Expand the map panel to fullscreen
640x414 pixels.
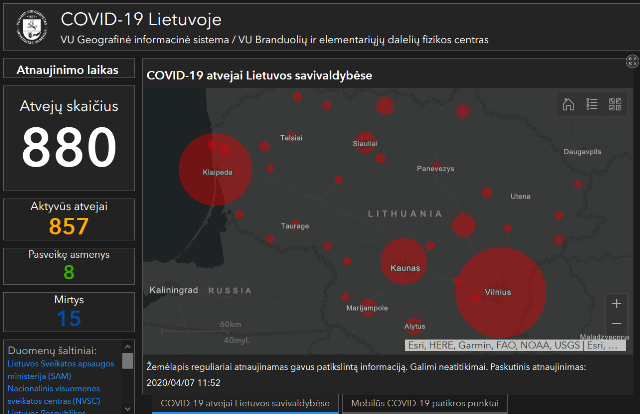pyautogui.click(x=632, y=62)
